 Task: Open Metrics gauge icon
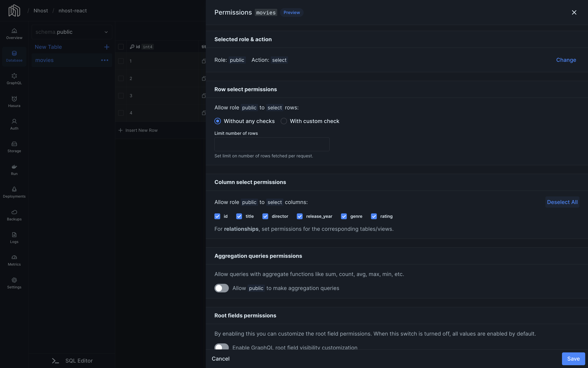14,257
